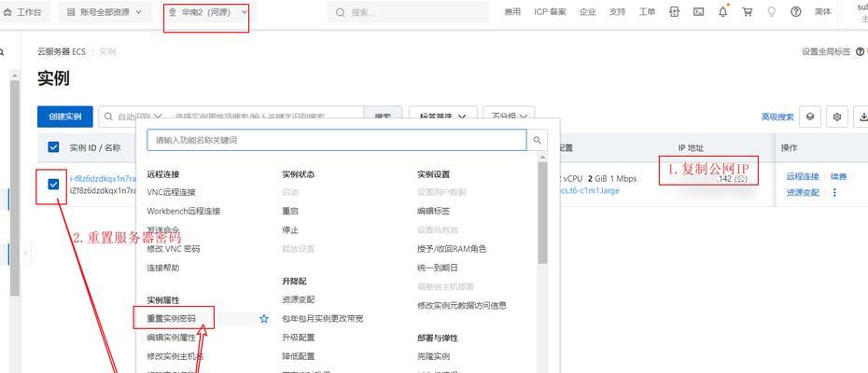Open 设置全局标签 link
868x373 pixels.
[826, 51]
